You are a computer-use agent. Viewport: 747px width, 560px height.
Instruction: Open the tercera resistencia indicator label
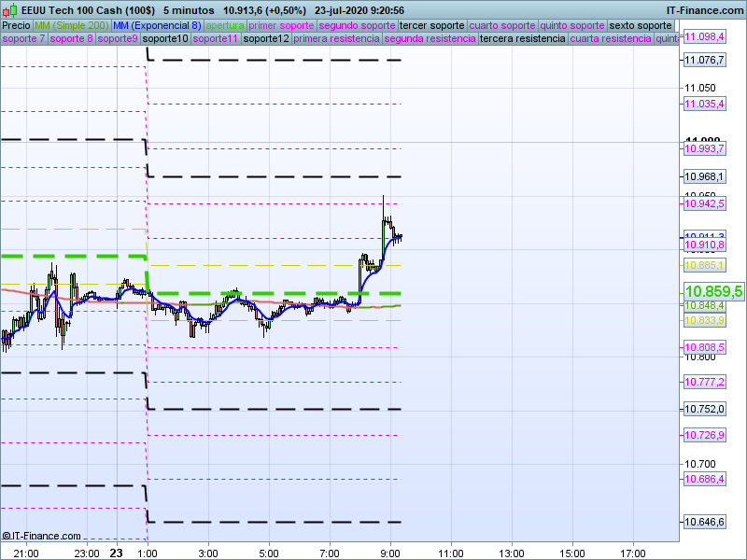coord(523,38)
